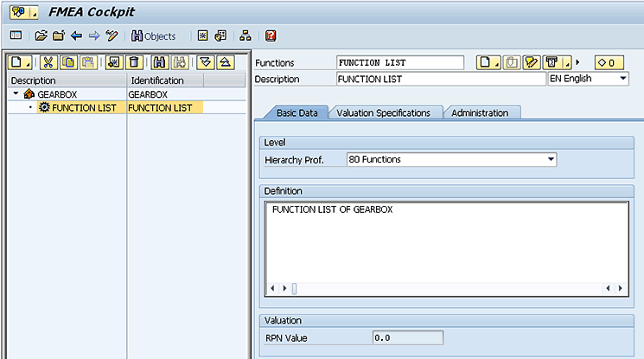Viewport: 644px width, 359px height.
Task: Click the Definition text area
Action: point(446,242)
